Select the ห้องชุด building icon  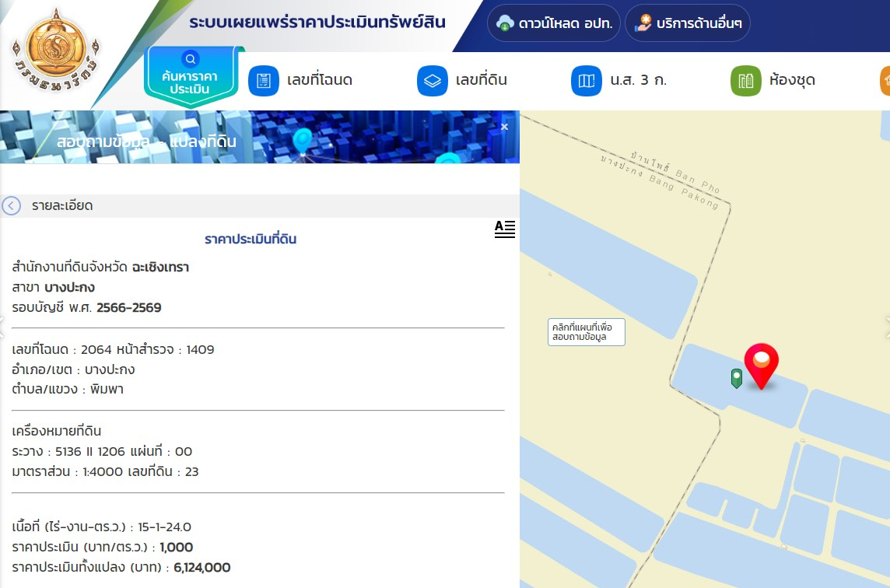746,81
